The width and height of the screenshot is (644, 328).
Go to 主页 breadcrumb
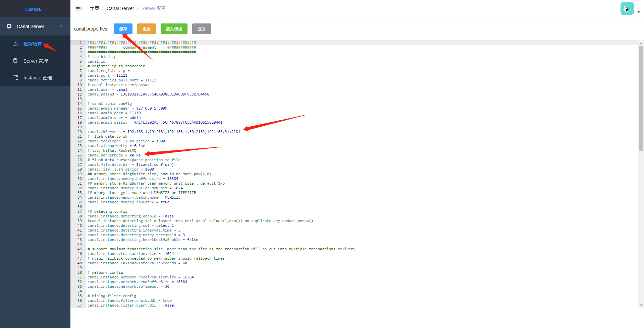click(x=95, y=8)
